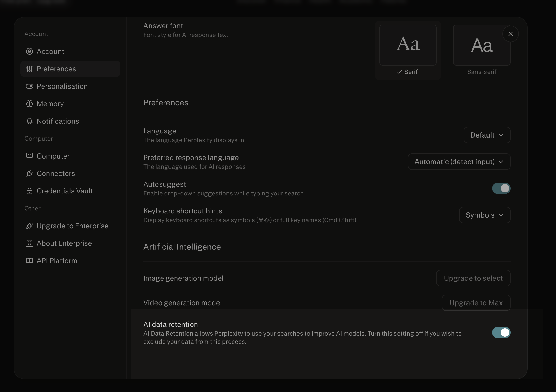Viewport: 556px width, 392px height.
Task: Click the Image generation model label
Action: click(183, 278)
